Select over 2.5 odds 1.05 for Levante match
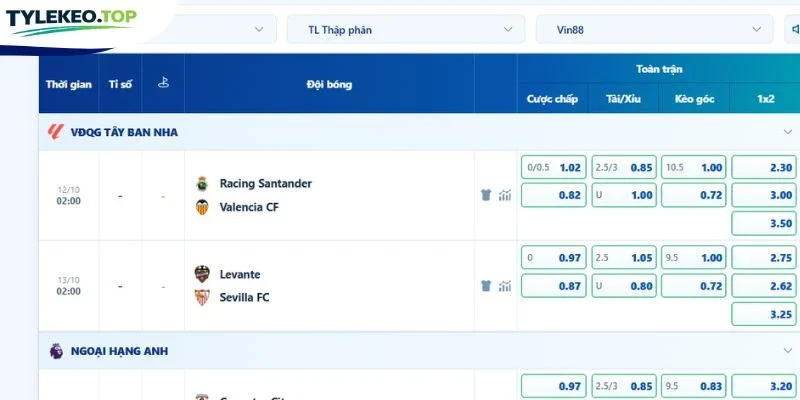The width and height of the screenshot is (800, 400). click(624, 258)
